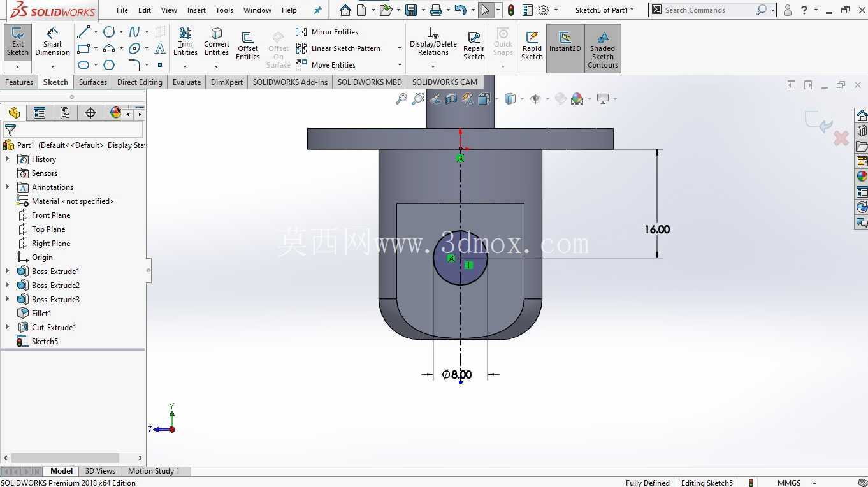Click the Zoom to Fit icon

point(401,99)
